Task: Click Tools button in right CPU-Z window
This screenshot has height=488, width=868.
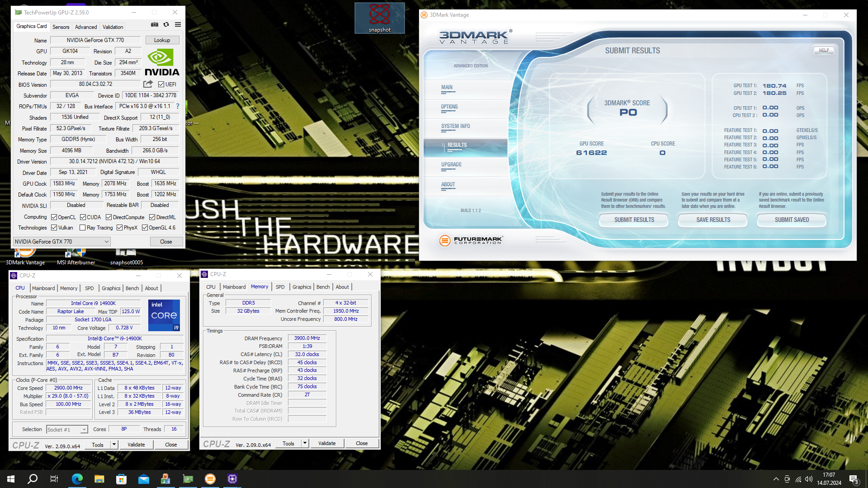Action: click(x=288, y=443)
